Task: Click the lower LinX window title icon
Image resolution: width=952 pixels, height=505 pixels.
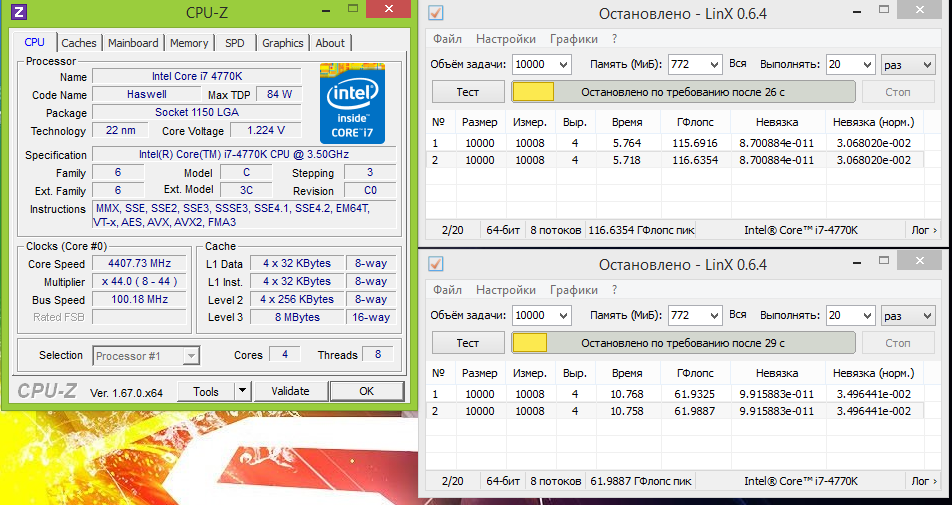Action: 435,264
